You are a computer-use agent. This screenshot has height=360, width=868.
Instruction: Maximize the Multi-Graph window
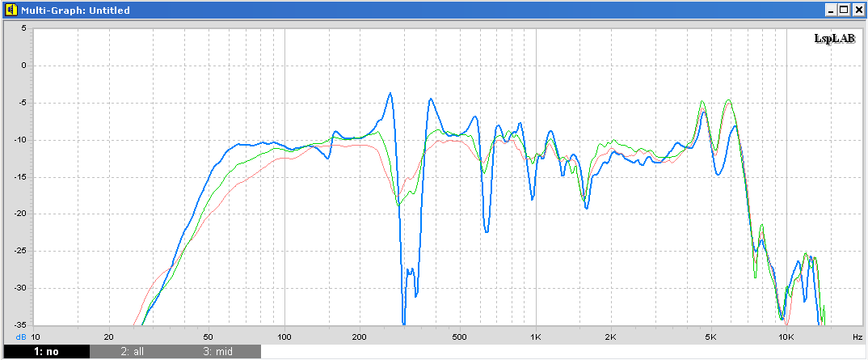pos(845,10)
